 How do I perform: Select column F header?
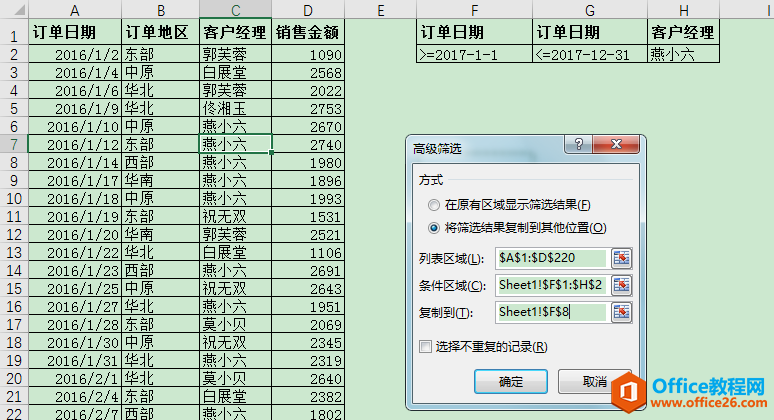(x=474, y=9)
